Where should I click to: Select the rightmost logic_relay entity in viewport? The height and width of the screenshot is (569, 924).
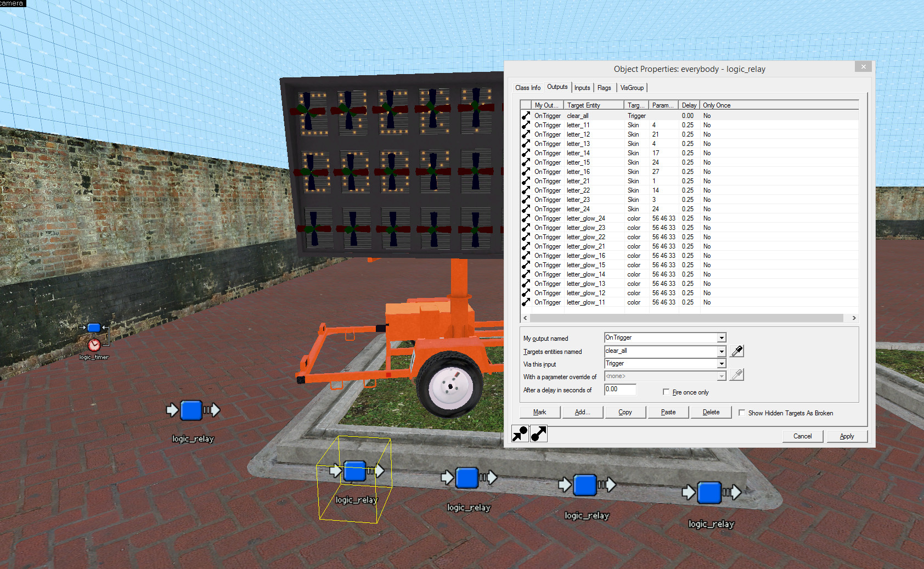point(709,493)
